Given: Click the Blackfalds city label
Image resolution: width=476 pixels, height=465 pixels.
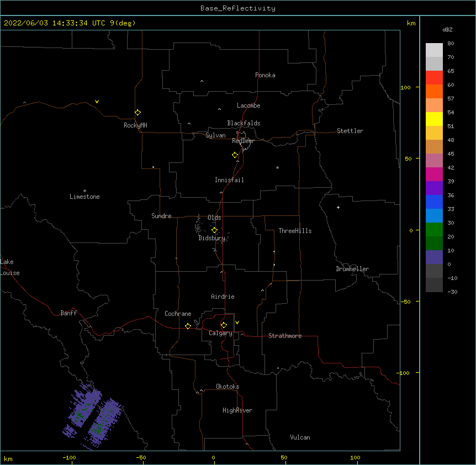Looking at the screenshot, I should [244, 123].
